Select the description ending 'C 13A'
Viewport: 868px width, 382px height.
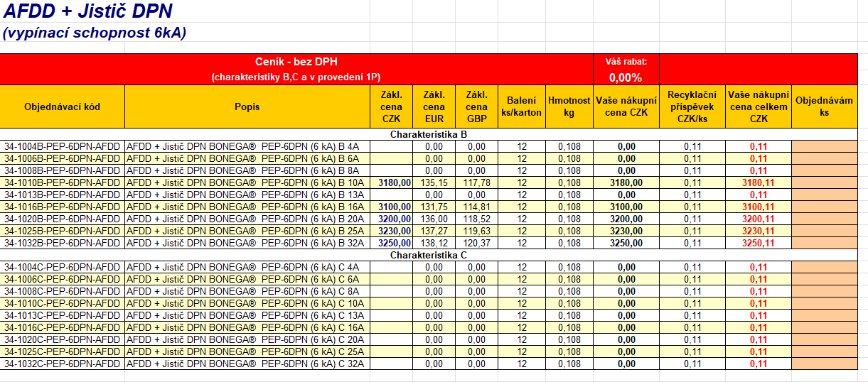point(247,315)
